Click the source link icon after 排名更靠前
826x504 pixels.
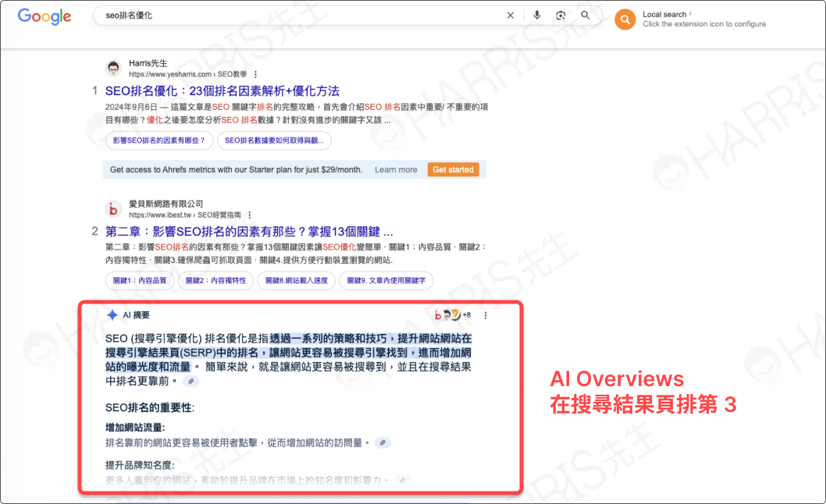[x=191, y=382]
